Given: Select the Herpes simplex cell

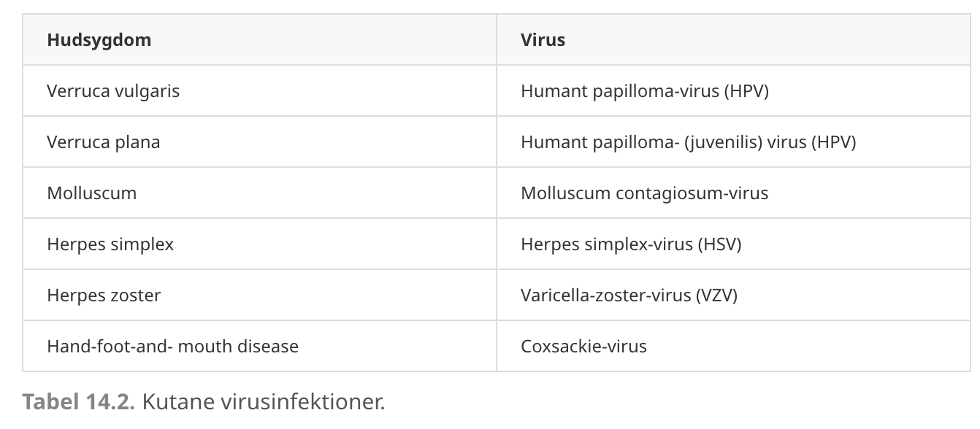Looking at the screenshot, I should (x=259, y=244).
